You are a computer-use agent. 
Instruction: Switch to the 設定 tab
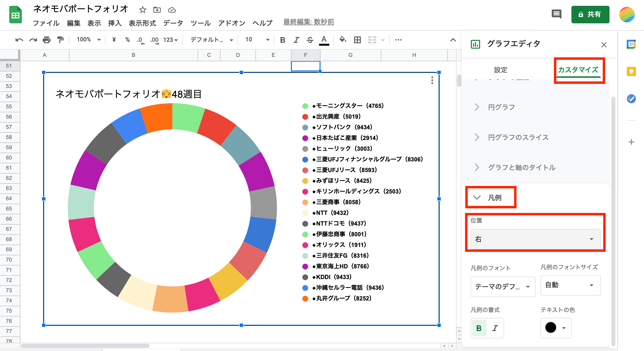(x=500, y=70)
